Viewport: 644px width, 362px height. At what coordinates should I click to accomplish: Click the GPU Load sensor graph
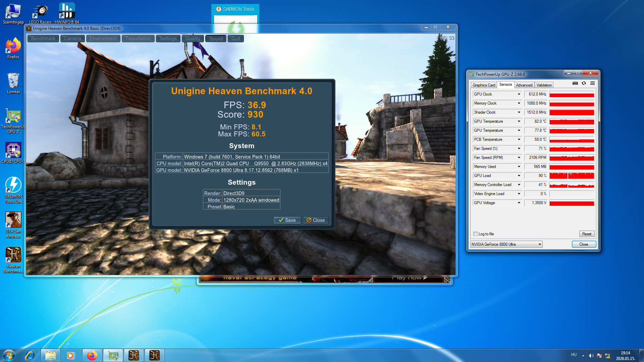coord(572,176)
